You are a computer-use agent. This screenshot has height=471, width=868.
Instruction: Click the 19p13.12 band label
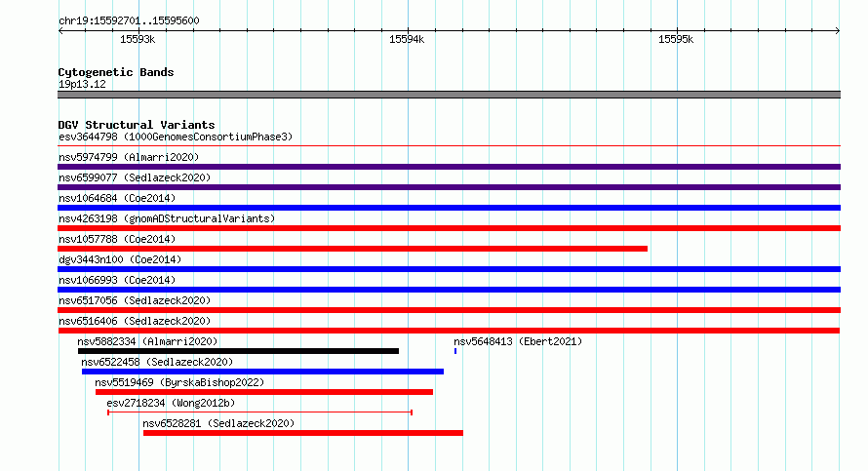point(82,84)
